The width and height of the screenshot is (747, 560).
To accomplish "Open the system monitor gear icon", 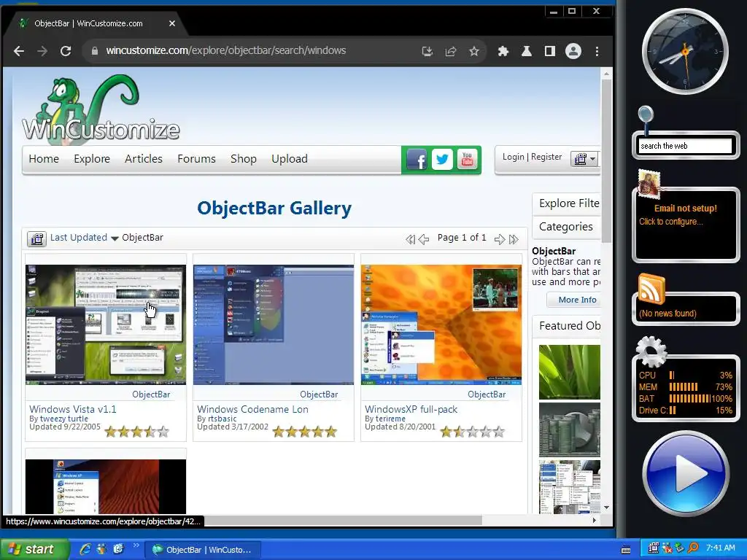I will (x=651, y=351).
